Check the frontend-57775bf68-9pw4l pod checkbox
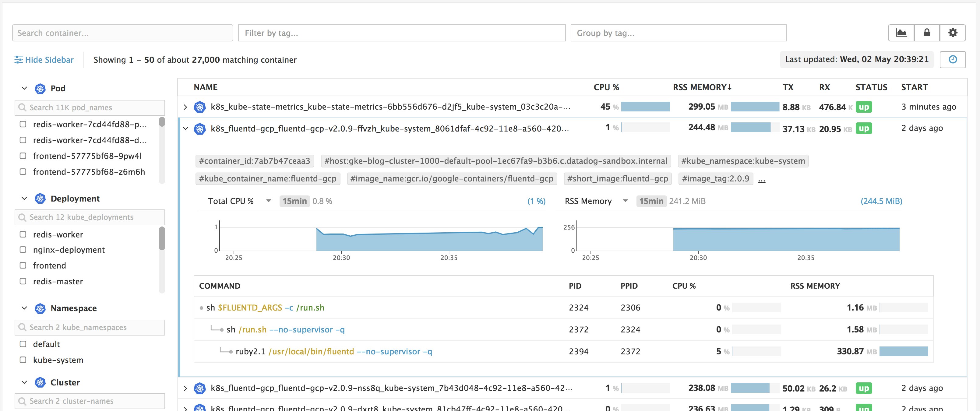Viewport: 980px width, 411px height. pos(23,156)
